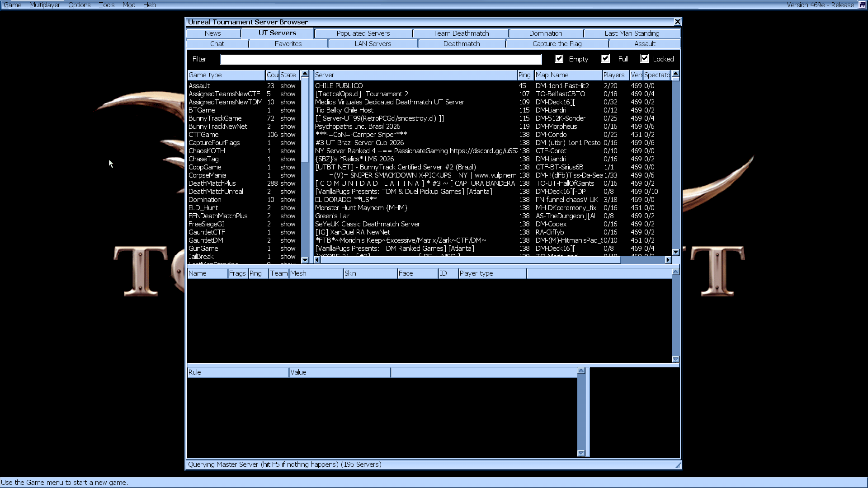Switch to the Capture the Flag tab
Screen dimensions: 868x488
coord(557,44)
